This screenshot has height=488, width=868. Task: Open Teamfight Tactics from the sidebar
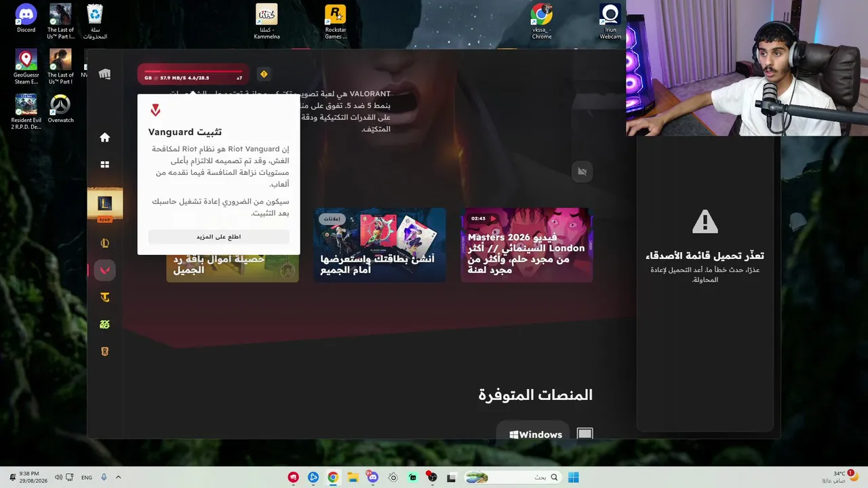coord(104,298)
